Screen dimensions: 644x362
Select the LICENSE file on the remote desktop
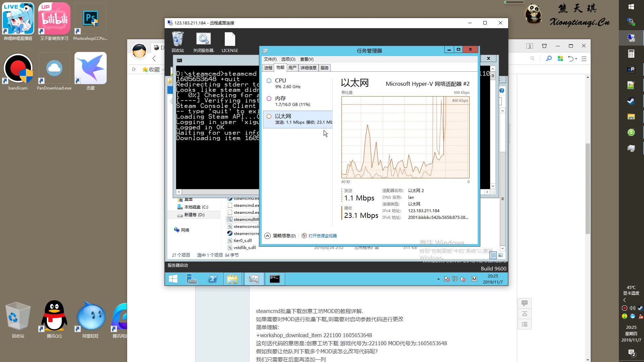[230, 42]
